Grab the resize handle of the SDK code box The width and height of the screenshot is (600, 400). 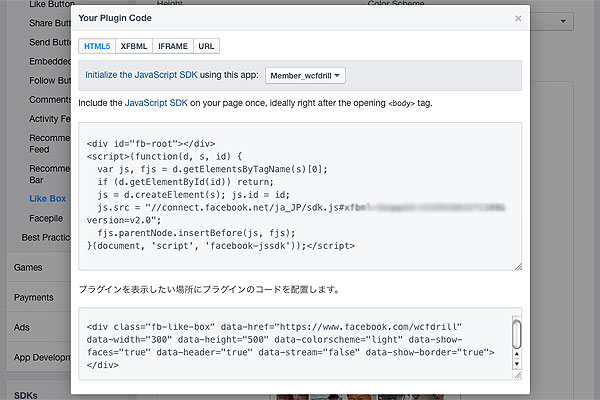(x=518, y=266)
